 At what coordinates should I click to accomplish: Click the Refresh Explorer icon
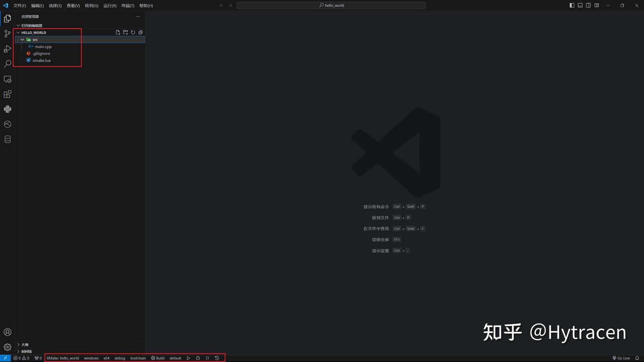[133, 32]
